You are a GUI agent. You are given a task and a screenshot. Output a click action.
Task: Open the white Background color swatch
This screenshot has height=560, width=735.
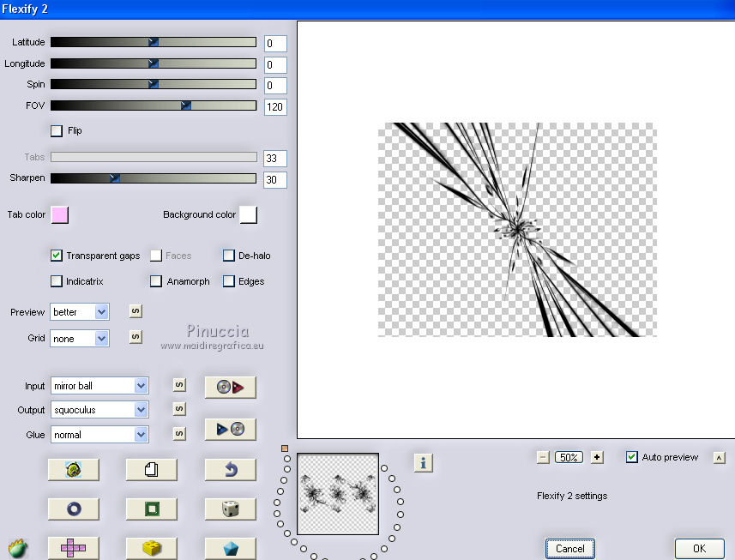[x=249, y=215]
